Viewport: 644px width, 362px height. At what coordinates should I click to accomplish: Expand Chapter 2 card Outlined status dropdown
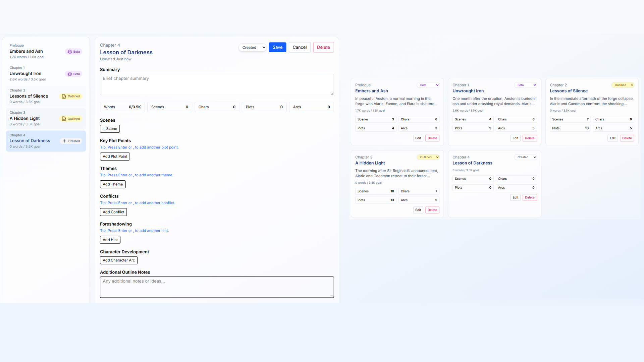[623, 85]
